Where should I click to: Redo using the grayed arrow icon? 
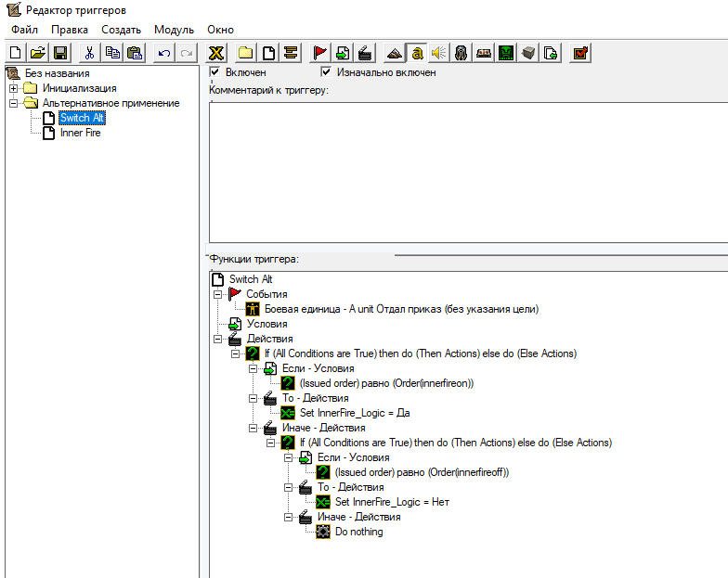point(187,53)
